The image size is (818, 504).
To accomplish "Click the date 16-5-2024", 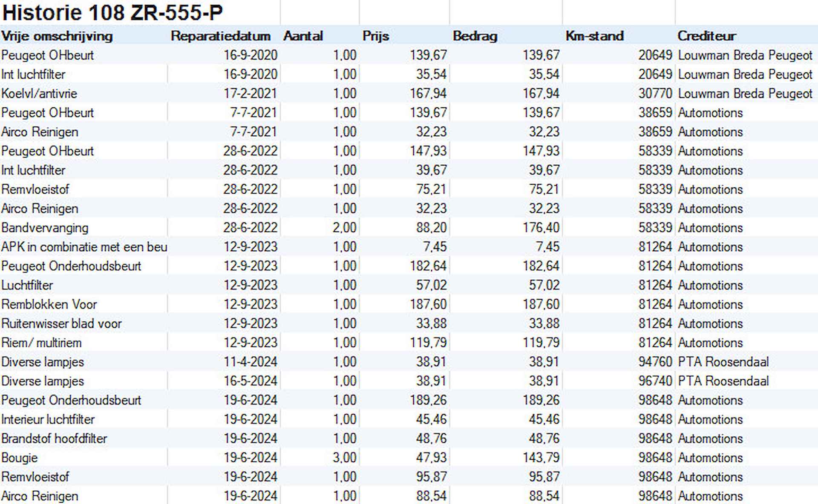I will 251,381.
